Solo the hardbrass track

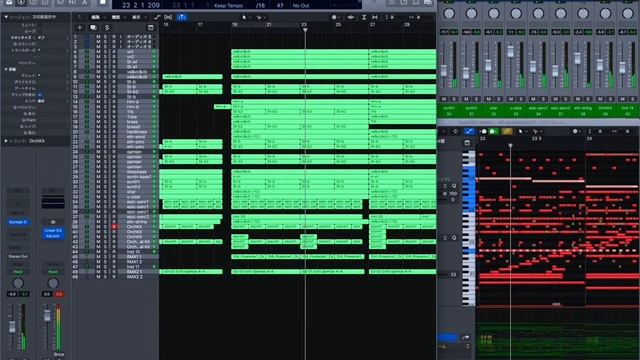coord(106,132)
